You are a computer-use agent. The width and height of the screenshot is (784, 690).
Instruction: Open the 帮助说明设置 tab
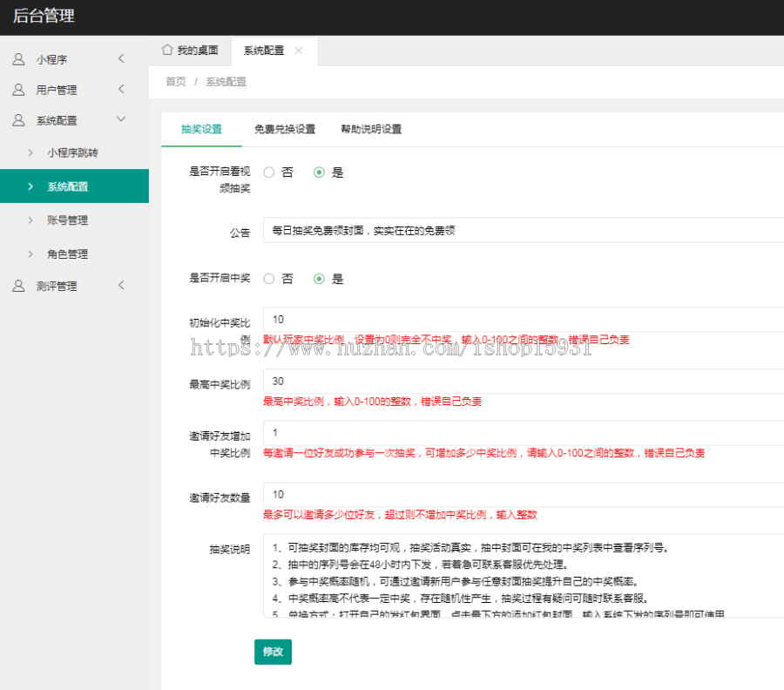(x=371, y=129)
